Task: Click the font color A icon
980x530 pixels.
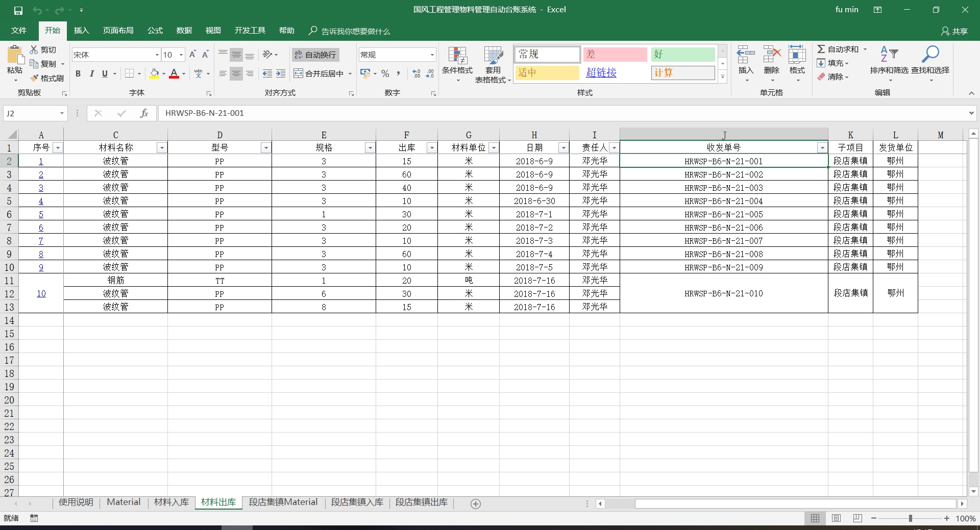Action: (x=174, y=73)
